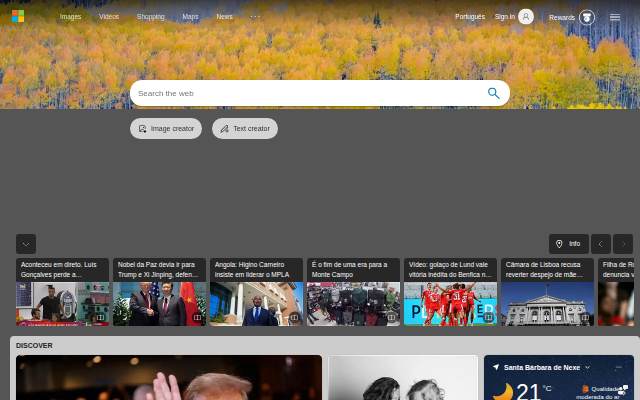Image resolution: width=640 pixels, height=400 pixels.
Task: Collapse the news carousel with chevron button
Action: pyautogui.click(x=26, y=244)
